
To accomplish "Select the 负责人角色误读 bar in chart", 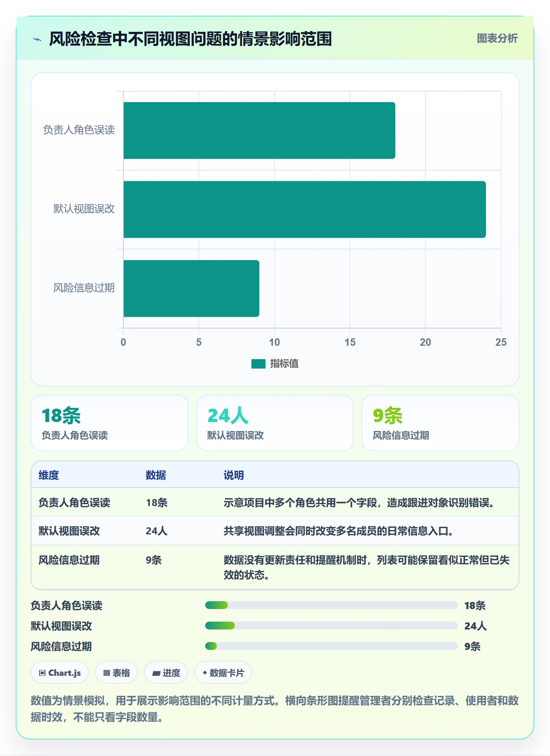I will (x=259, y=130).
